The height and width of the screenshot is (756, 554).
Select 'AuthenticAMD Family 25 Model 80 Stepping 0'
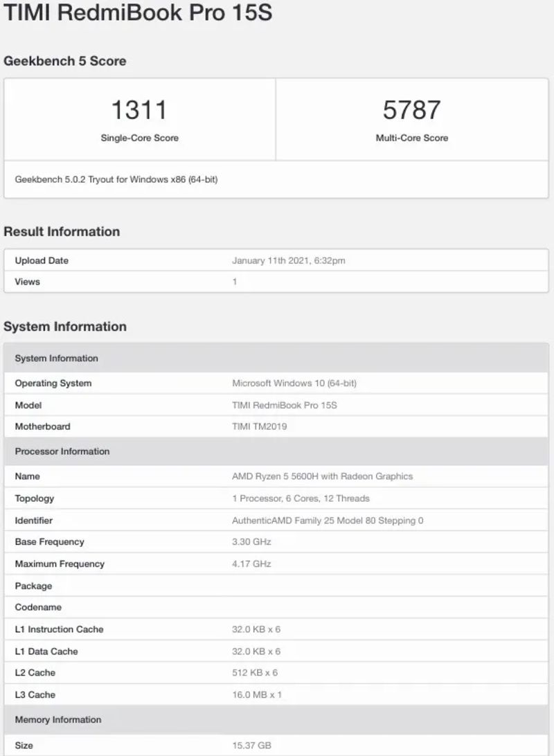[x=328, y=521]
